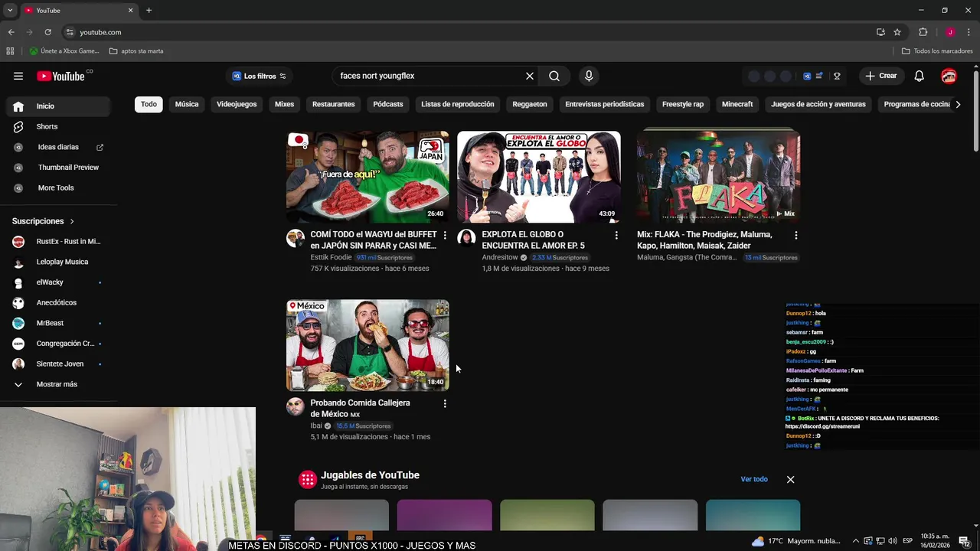Clear the search box with the X
Image resolution: width=980 pixels, height=551 pixels.
coord(529,76)
